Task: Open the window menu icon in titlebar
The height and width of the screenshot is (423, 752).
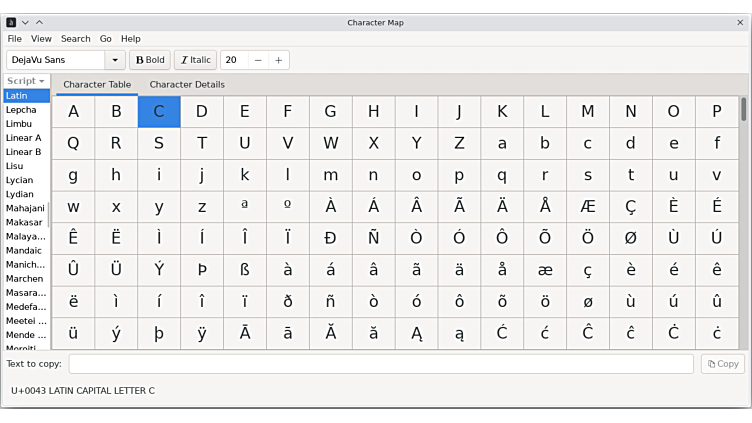Action: 11,22
